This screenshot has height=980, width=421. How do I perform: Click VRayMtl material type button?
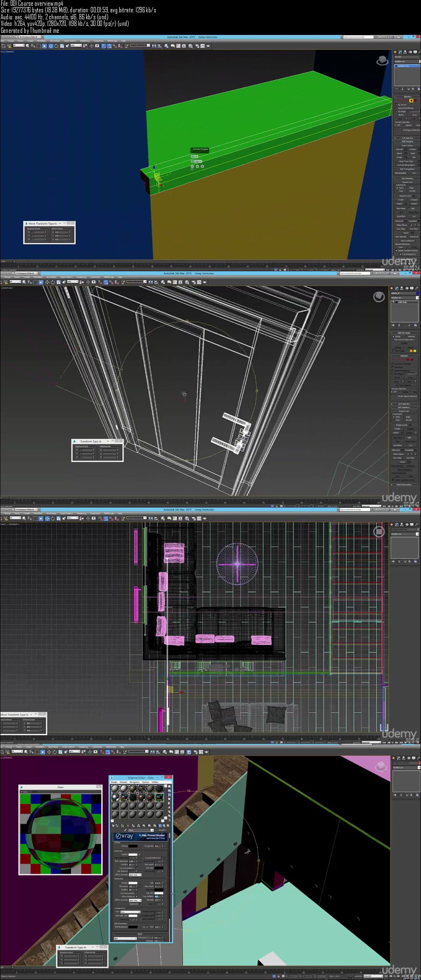(x=162, y=830)
